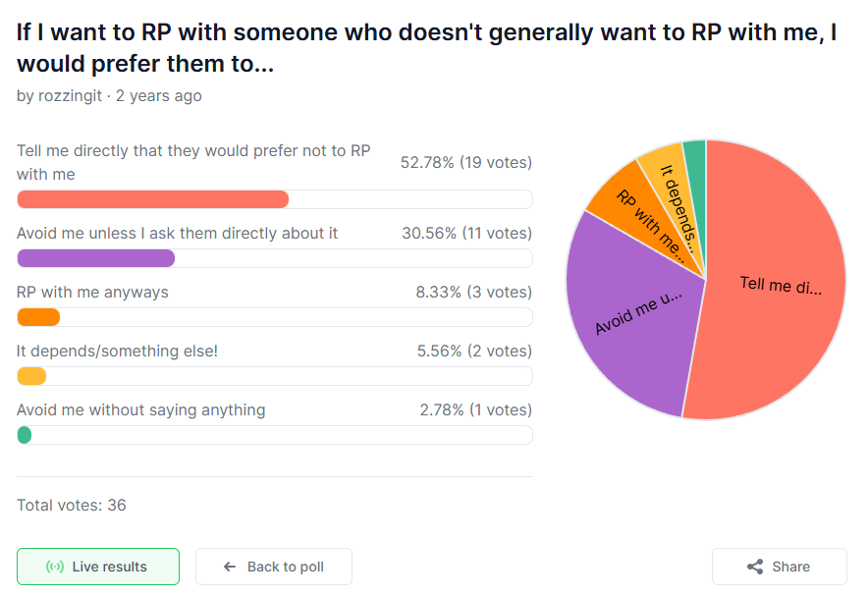Click the 'Total votes: 36' text
The width and height of the screenshot is (868, 597).
pyautogui.click(x=72, y=506)
